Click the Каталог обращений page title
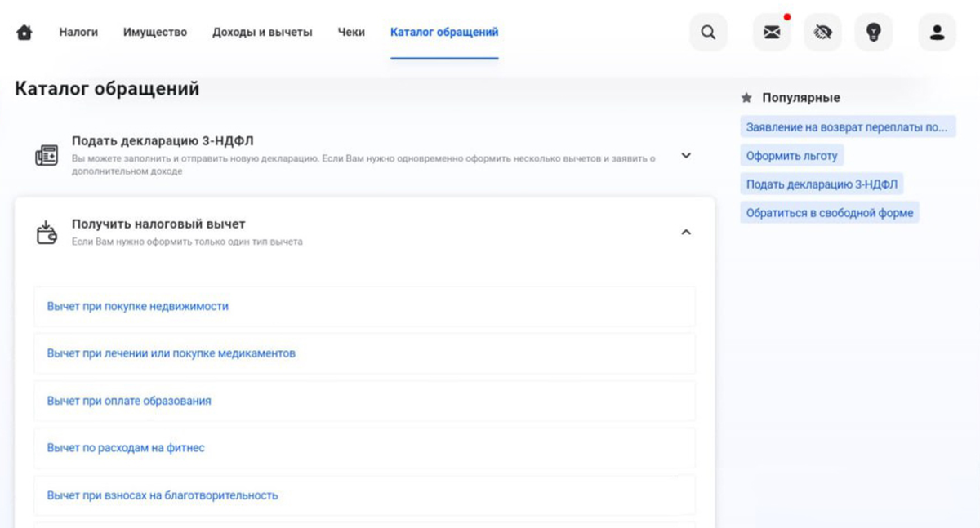980x528 pixels. 107,89
